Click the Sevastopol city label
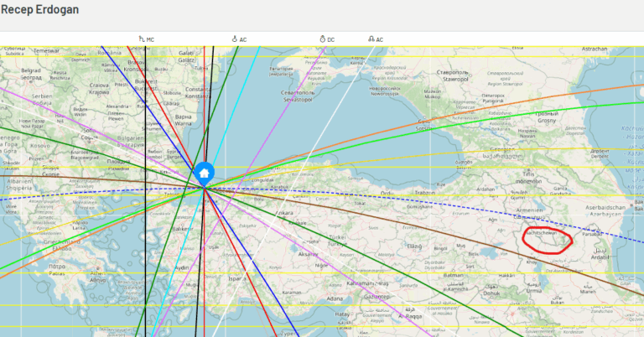The image size is (644, 337). [299, 100]
